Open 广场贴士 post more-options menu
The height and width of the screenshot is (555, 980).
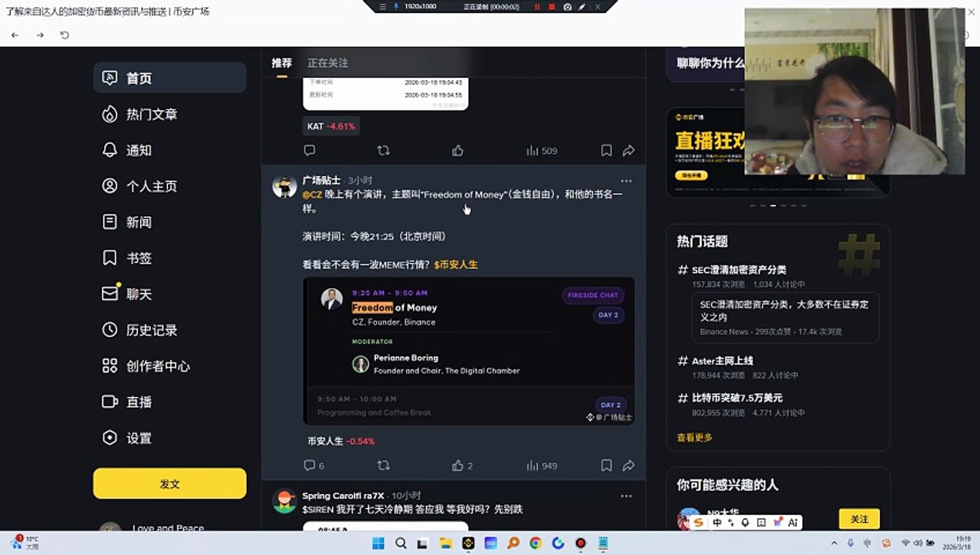(626, 181)
